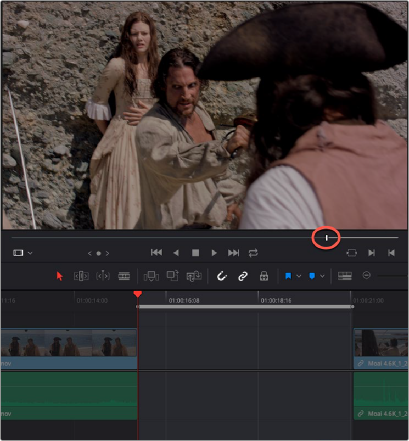409x441 pixels.
Task: Expand the viewer overlay dropdown arrow
Action: [x=30, y=253]
